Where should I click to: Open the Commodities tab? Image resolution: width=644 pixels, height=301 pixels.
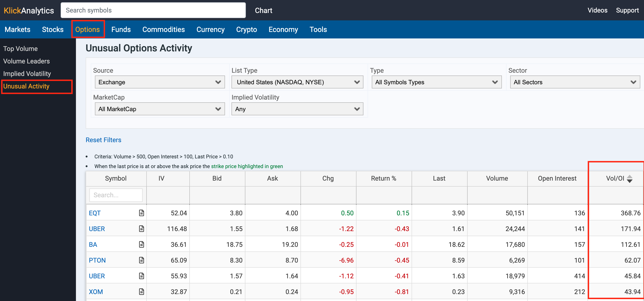163,29
